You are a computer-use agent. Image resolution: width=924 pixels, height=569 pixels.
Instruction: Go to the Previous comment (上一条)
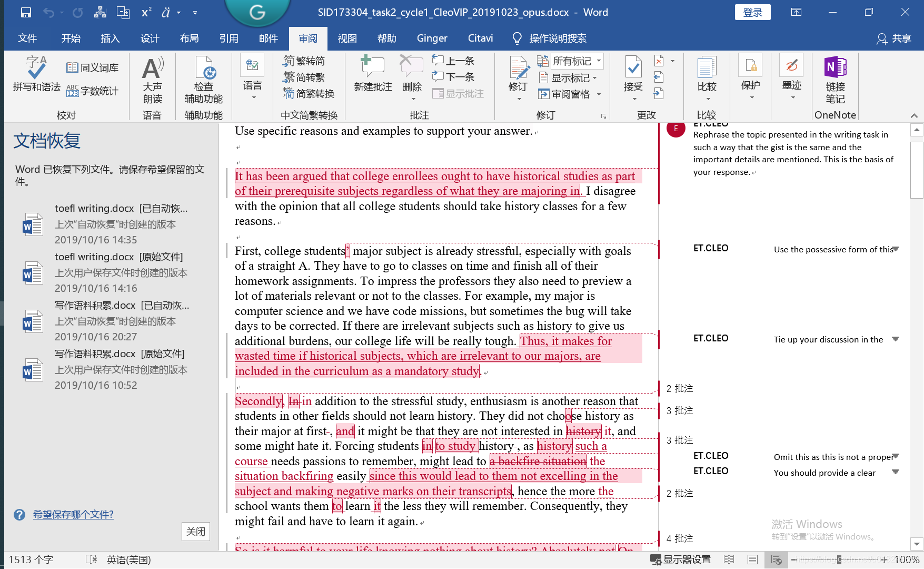coord(453,61)
